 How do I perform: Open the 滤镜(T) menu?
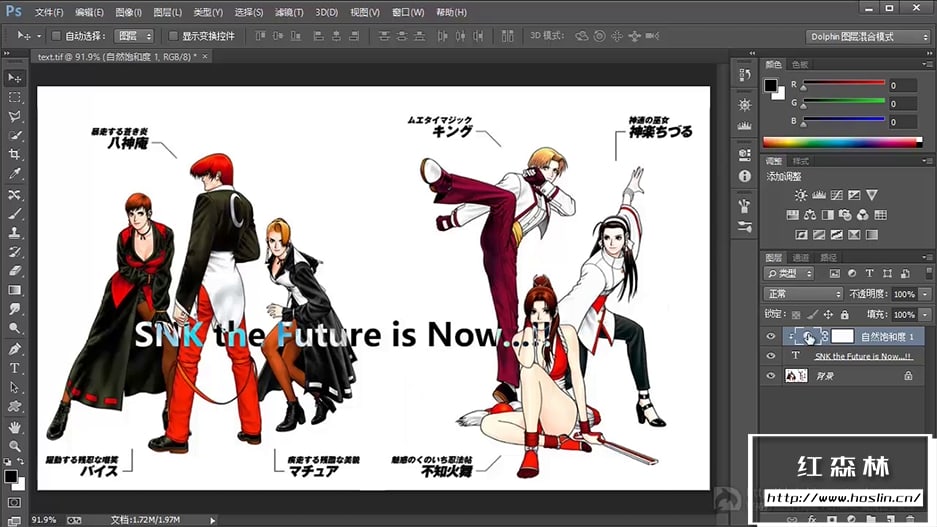tap(289, 12)
